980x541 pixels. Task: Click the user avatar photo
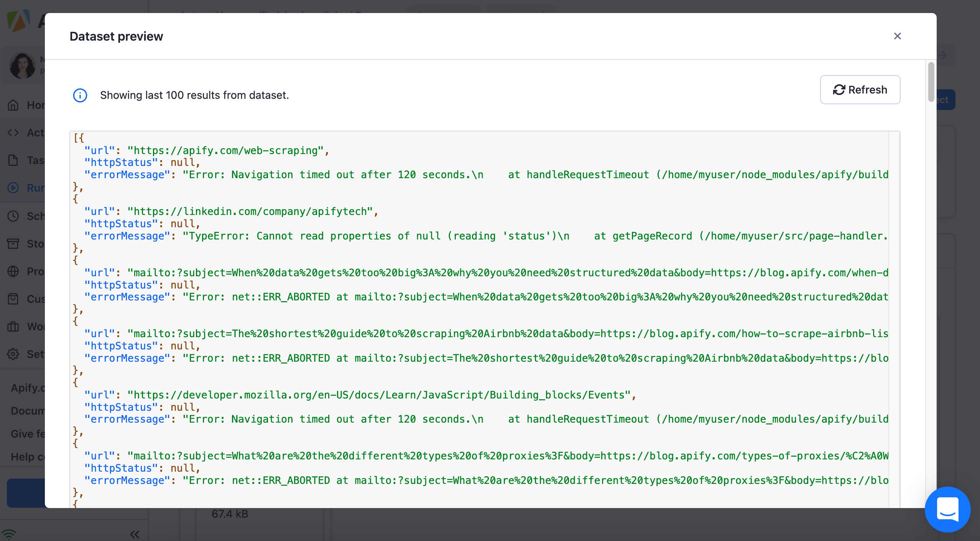[x=22, y=65]
